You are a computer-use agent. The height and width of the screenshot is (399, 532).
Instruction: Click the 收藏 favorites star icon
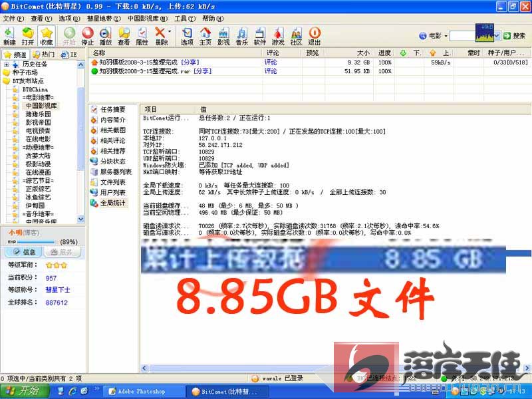tap(46, 36)
